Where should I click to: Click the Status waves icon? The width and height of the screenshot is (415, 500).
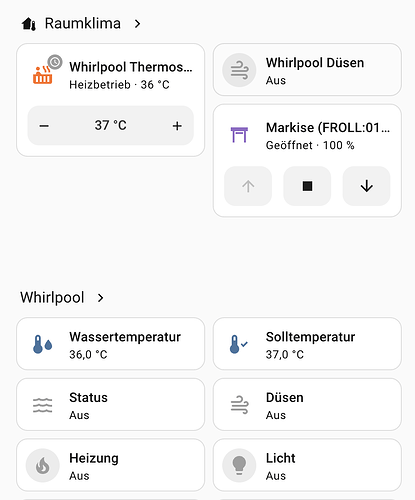click(x=43, y=405)
